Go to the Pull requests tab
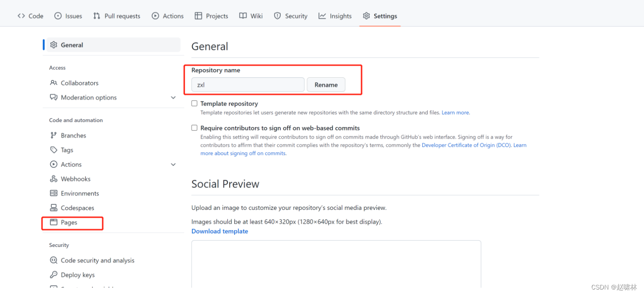The width and height of the screenshot is (644, 295). [117, 16]
